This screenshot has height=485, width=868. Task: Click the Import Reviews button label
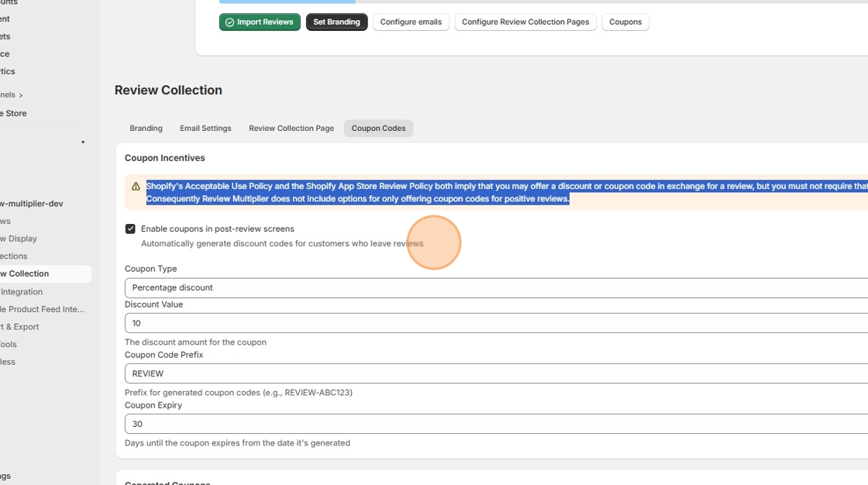click(265, 22)
